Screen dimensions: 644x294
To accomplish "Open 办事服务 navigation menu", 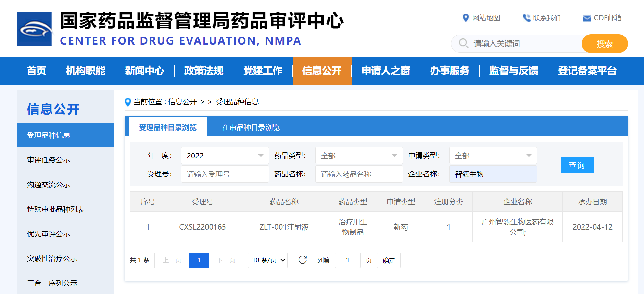I will coord(450,71).
